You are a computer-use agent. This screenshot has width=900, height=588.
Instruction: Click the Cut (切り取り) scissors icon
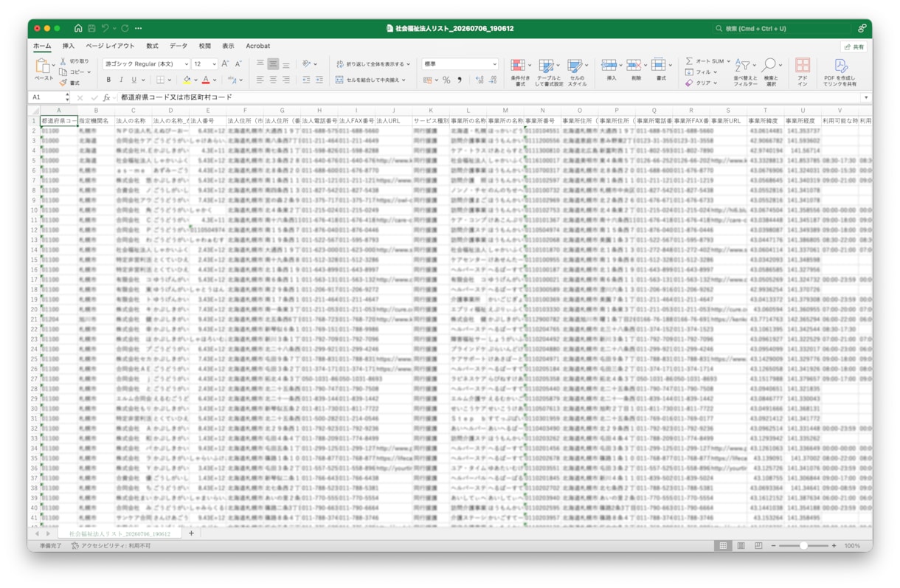click(x=63, y=61)
